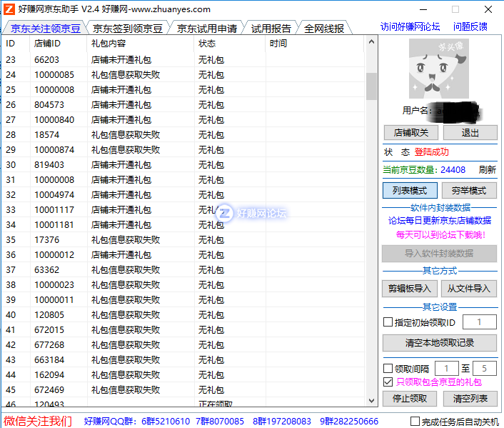The width and height of the screenshot is (504, 428).
Task: Select row with shop ID 677268
Action: (183, 345)
